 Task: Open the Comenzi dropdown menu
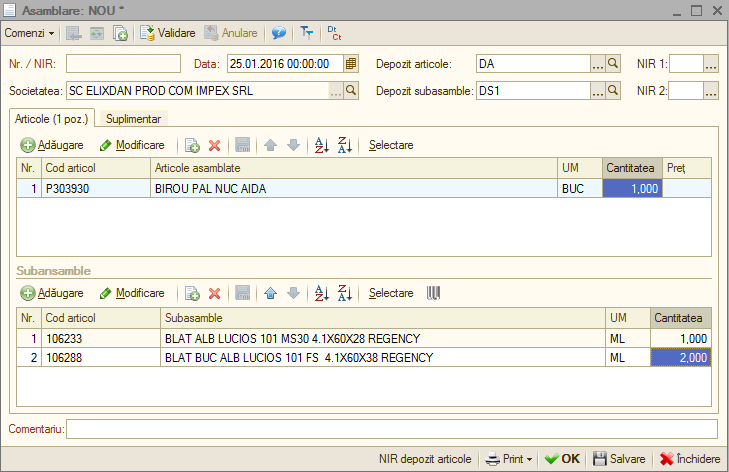(29, 33)
